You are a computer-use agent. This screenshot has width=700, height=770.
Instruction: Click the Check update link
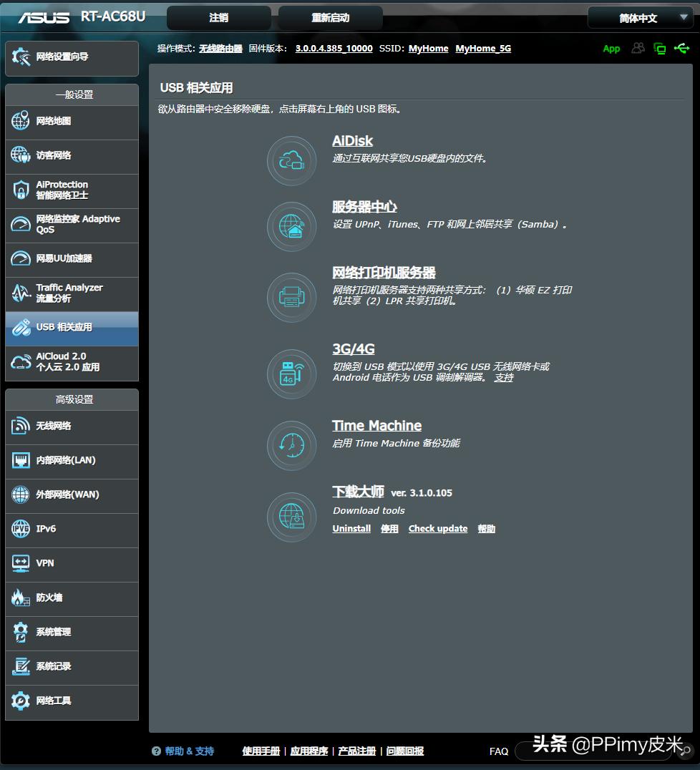click(437, 528)
